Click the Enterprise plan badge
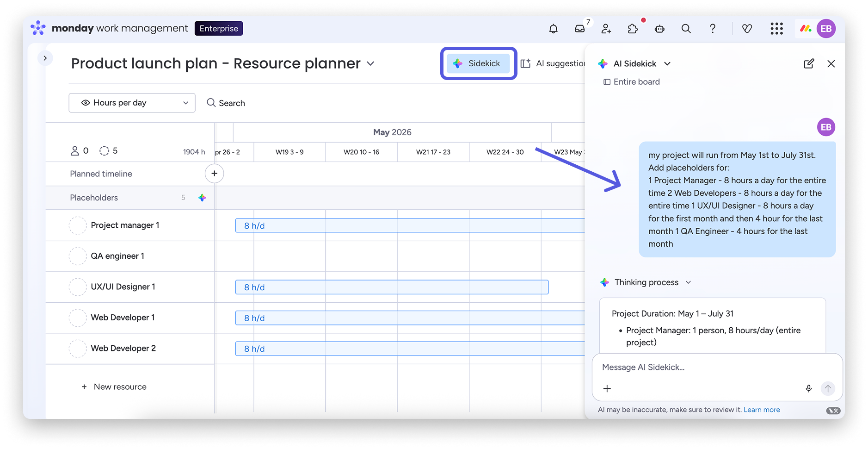The image size is (868, 449). (219, 28)
